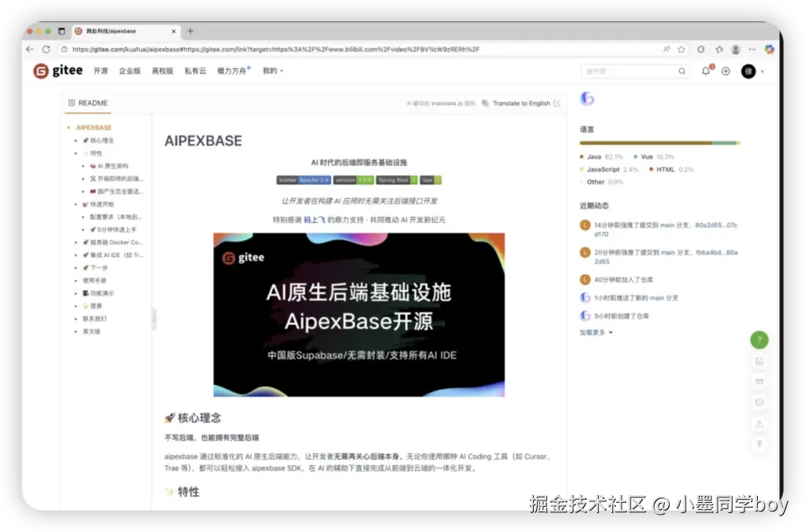Click the search magnifier icon
Viewport: 805px width, 532px height.
[682, 72]
